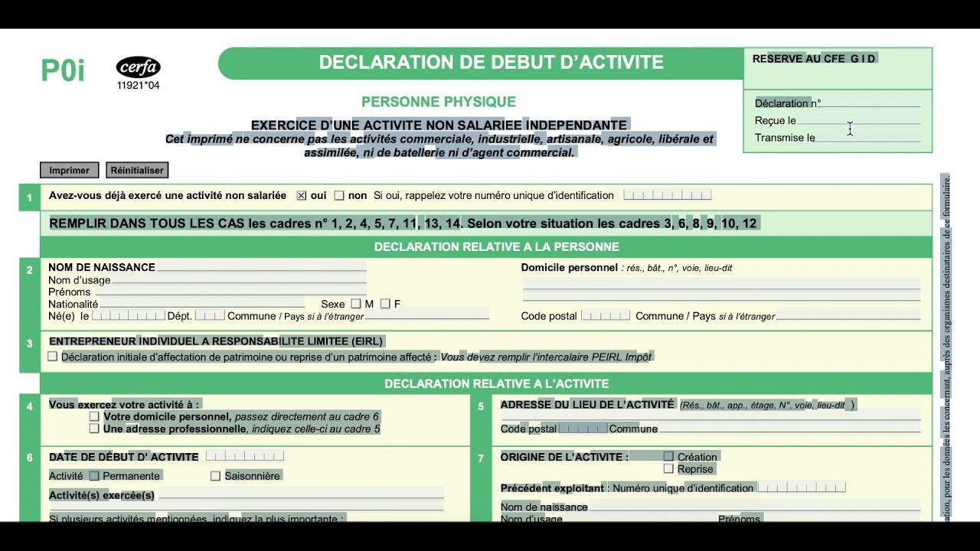Select 'Création' as origine de l'activité
The width and height of the screenshot is (980, 551).
click(668, 457)
